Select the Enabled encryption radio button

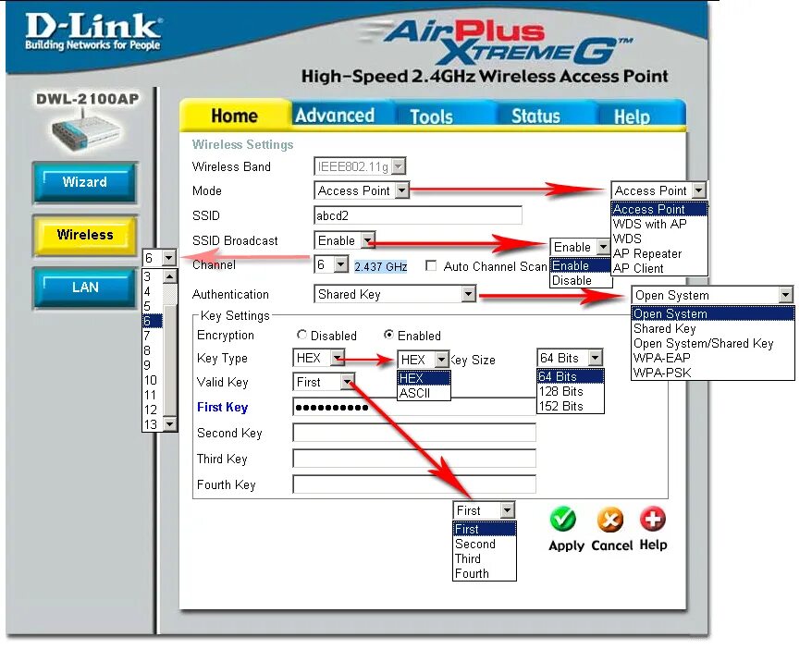click(x=388, y=335)
